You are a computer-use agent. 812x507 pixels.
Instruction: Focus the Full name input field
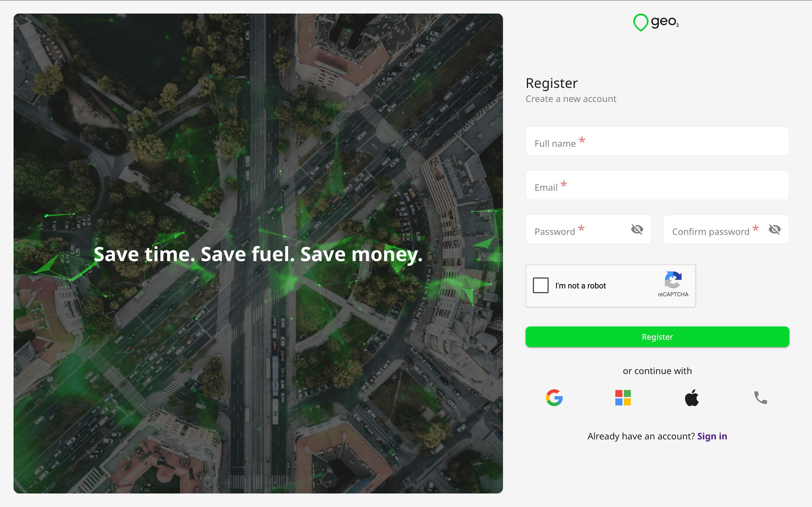(x=657, y=141)
